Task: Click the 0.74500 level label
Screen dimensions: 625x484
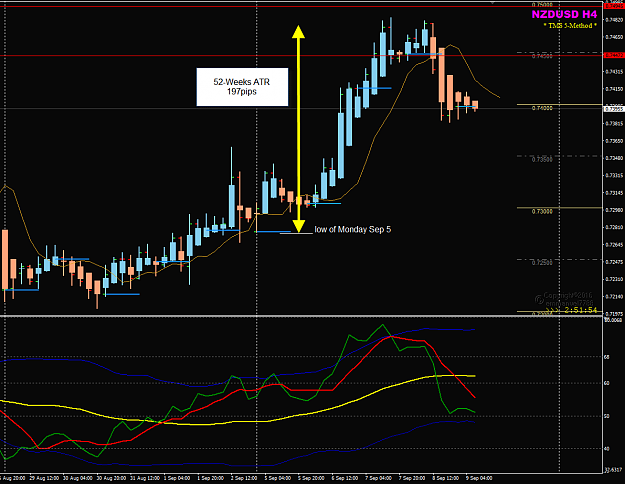Action: click(542, 56)
